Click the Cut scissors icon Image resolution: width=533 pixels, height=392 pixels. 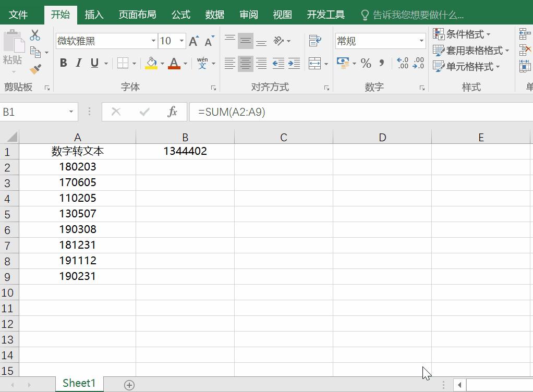tap(35, 35)
